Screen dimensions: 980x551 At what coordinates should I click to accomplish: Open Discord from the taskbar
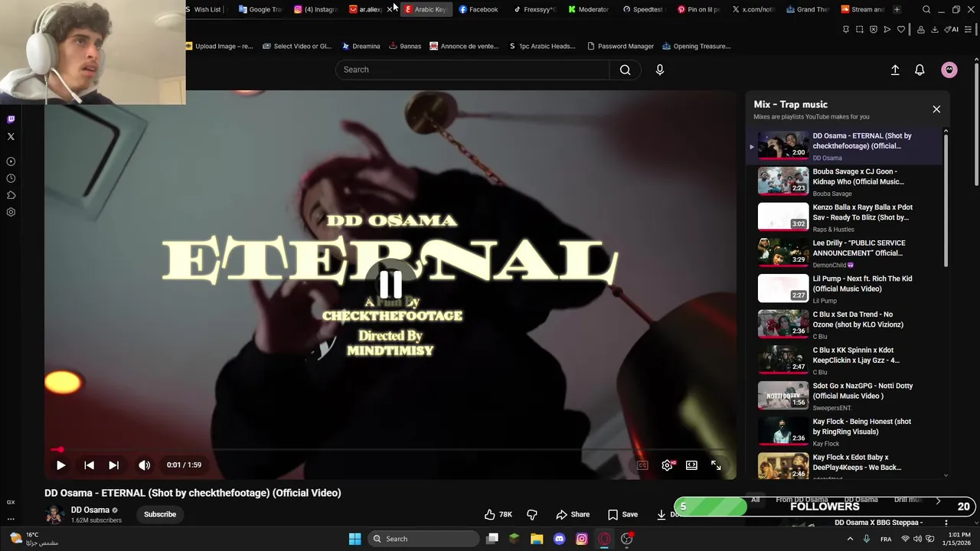559,539
